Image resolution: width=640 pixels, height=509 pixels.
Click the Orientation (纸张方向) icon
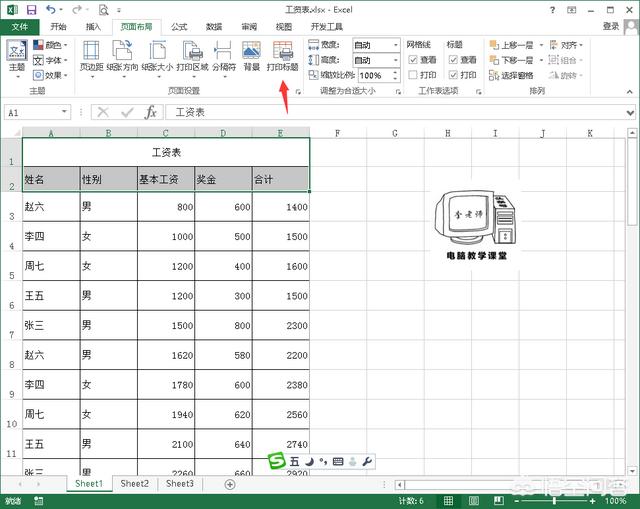123,56
